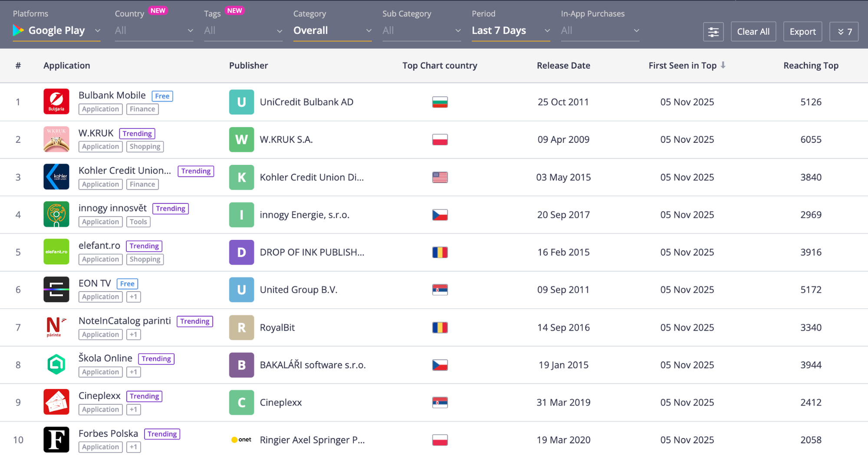Open the Country filter dropdown

coord(154,31)
